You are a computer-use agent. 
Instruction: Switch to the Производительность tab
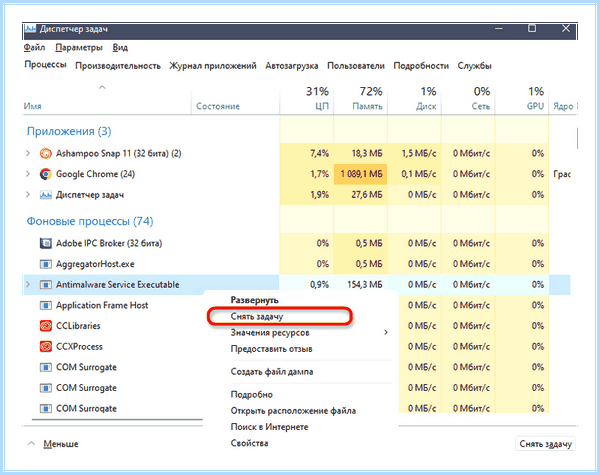(118, 66)
